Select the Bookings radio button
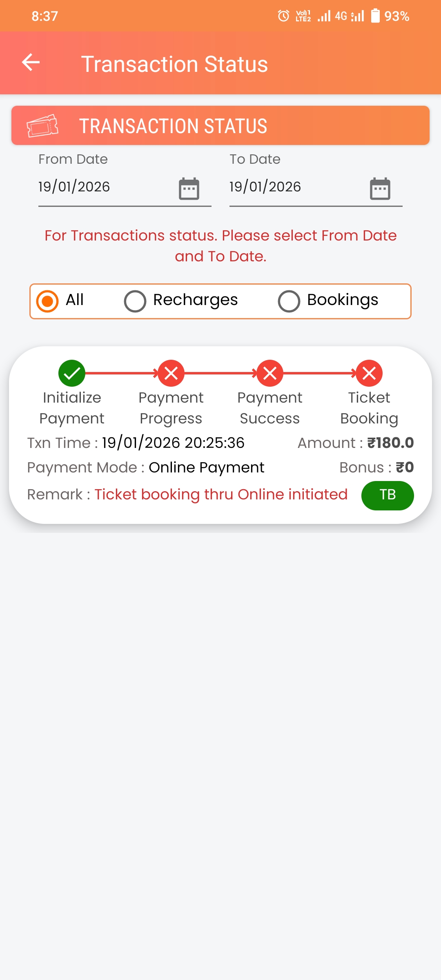The image size is (441, 980). [289, 301]
